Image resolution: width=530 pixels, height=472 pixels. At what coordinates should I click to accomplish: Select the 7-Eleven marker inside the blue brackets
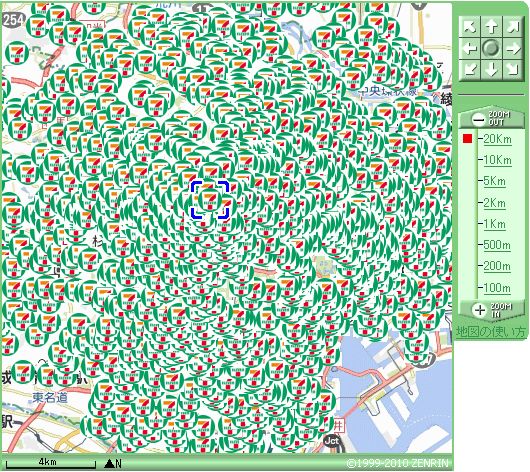point(210,200)
